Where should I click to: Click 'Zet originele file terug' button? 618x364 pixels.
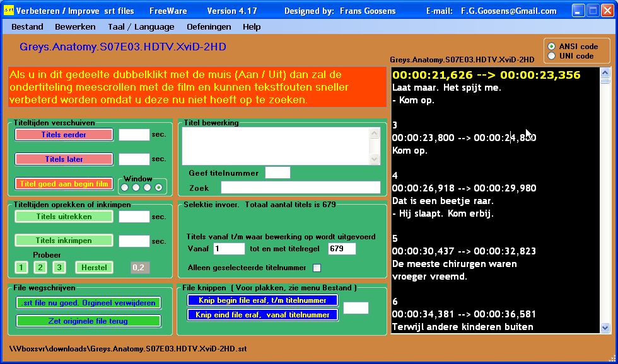pyautogui.click(x=88, y=321)
